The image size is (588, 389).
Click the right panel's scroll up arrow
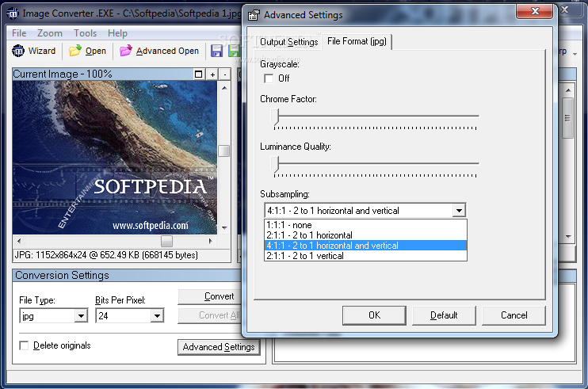(x=568, y=90)
